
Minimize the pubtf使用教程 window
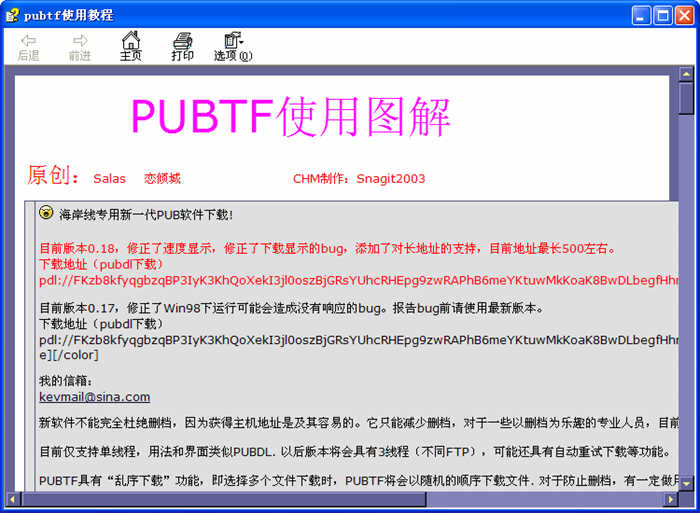[642, 16]
